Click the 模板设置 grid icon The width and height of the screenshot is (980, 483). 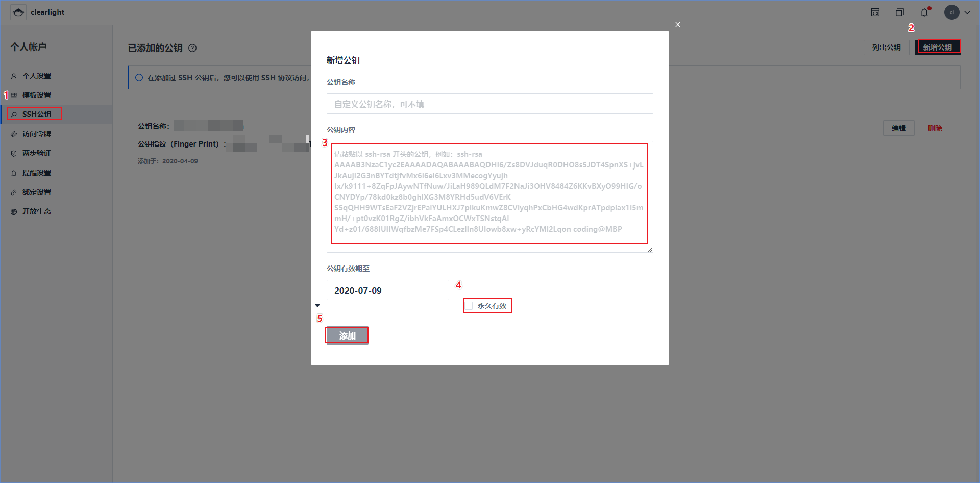click(14, 95)
